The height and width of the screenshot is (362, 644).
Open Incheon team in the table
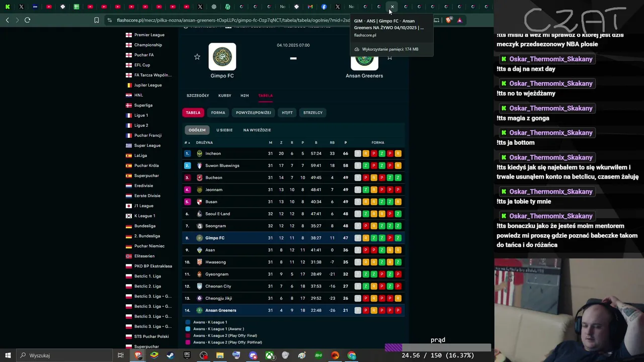(213, 153)
